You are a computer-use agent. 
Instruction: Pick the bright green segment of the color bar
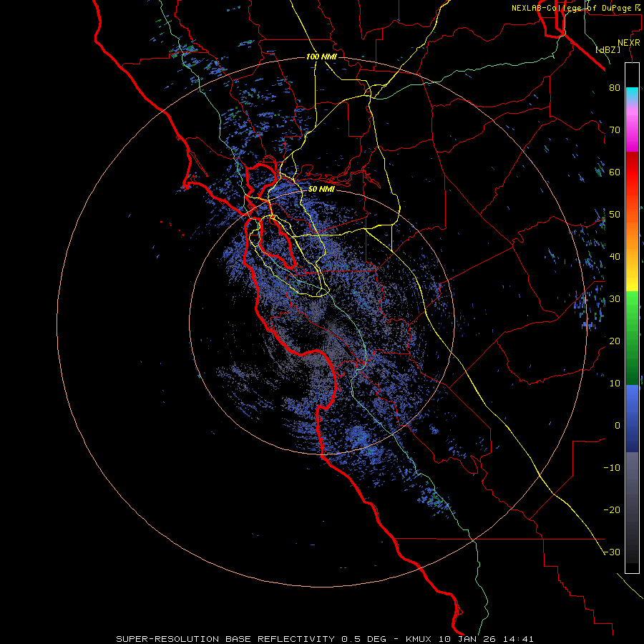(632, 312)
